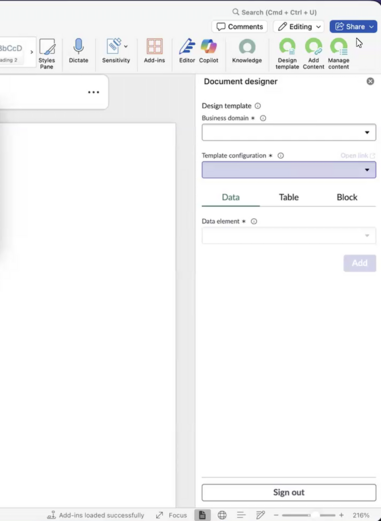Click the "Add-ins loaded successfully" status text
This screenshot has height=521, width=381.
point(101,515)
